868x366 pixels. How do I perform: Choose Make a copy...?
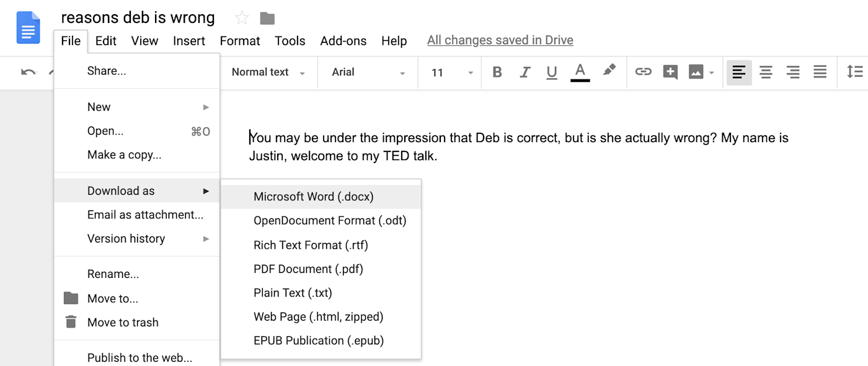(x=137, y=155)
